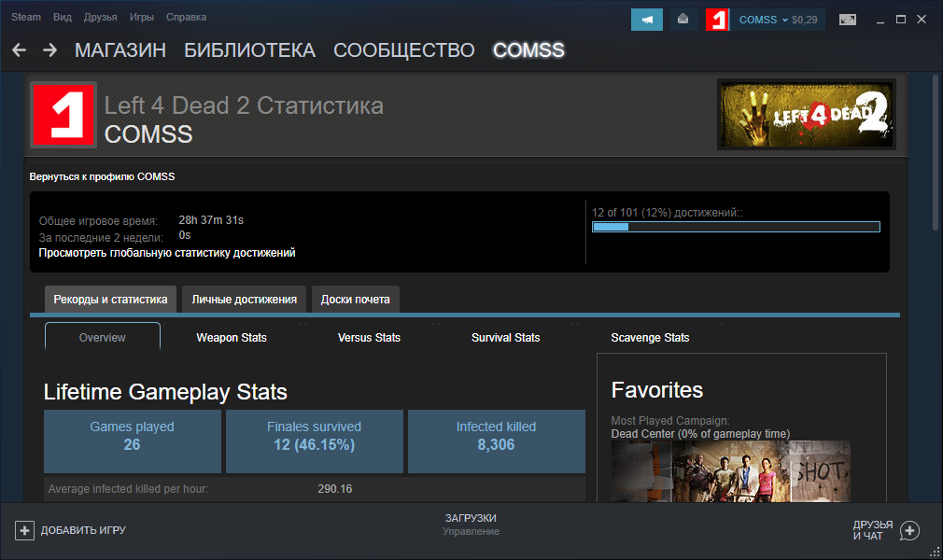Open the Scavenge Stats sub-tab

coord(650,338)
